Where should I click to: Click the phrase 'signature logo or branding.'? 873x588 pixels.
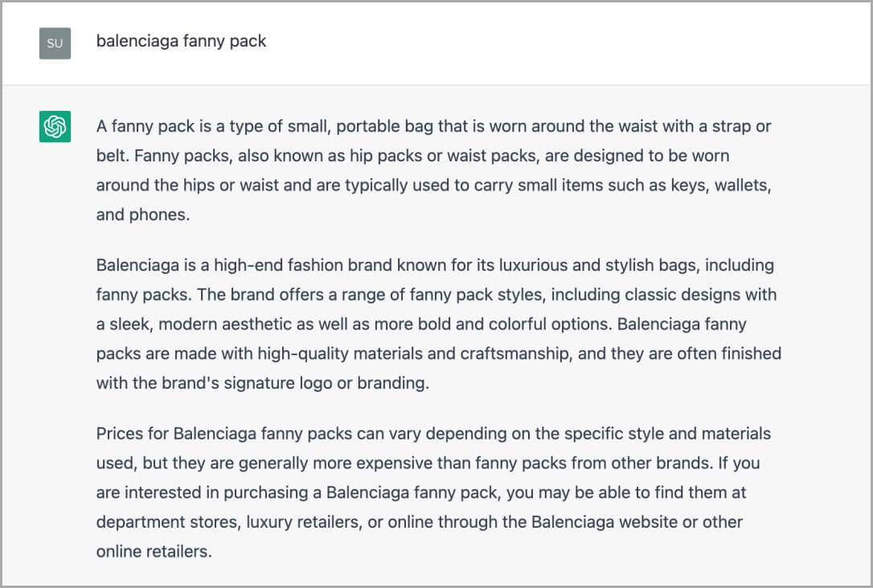tap(326, 383)
